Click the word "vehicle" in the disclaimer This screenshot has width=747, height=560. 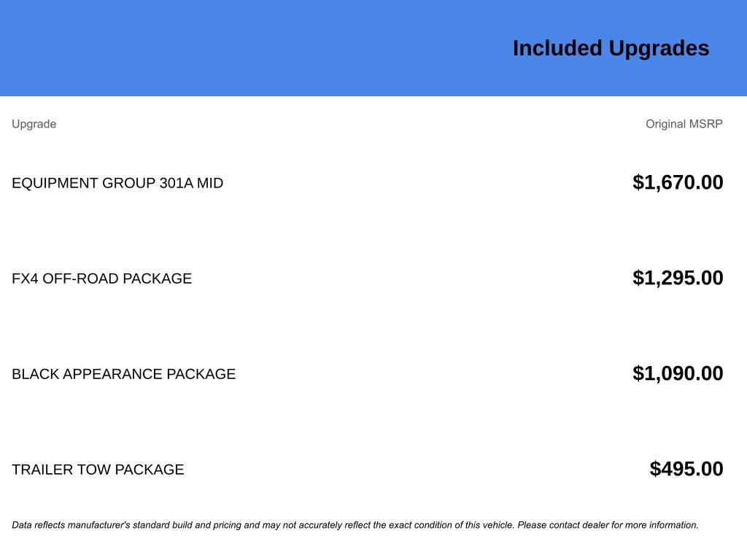[495, 525]
